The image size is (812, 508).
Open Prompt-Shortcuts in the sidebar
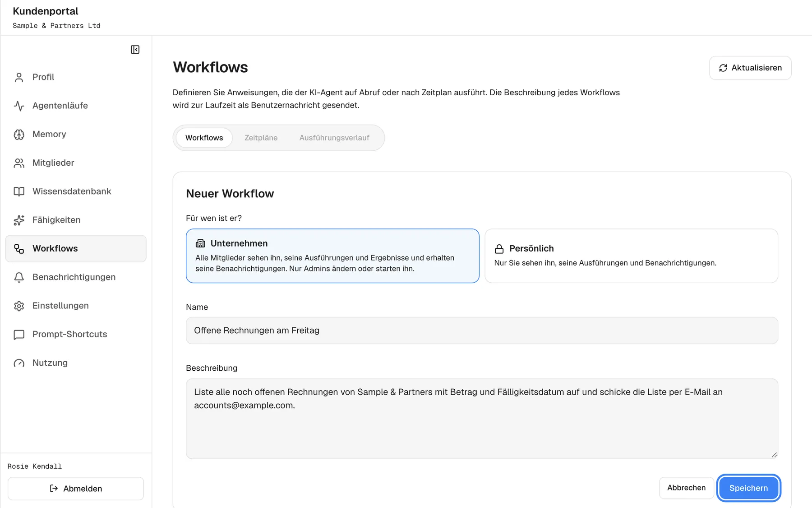(x=76, y=334)
